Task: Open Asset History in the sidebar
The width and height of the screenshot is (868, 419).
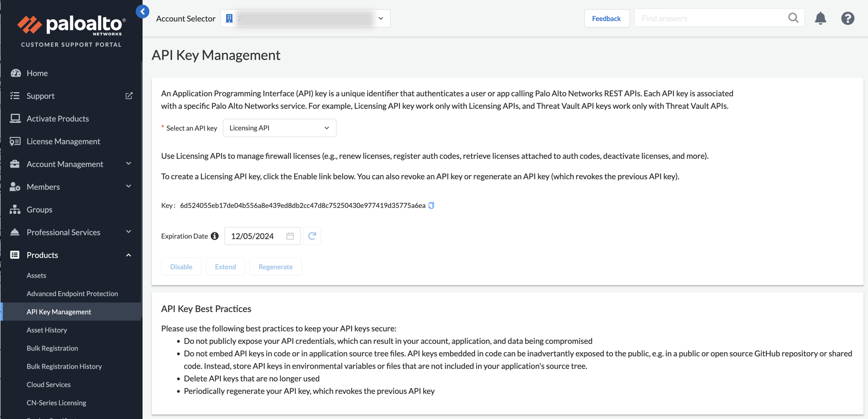Action: (x=47, y=330)
